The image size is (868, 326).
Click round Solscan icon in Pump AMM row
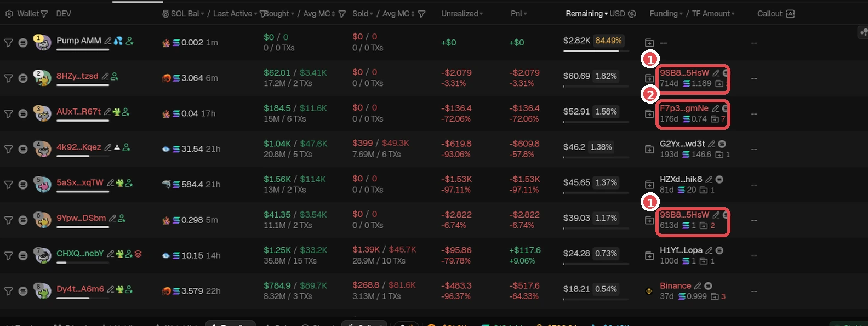[x=23, y=43]
